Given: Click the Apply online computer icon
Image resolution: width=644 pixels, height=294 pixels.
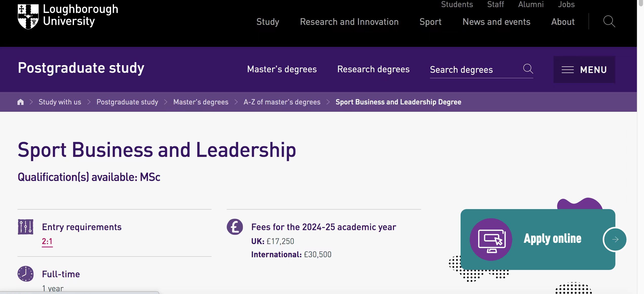Looking at the screenshot, I should pyautogui.click(x=491, y=240).
